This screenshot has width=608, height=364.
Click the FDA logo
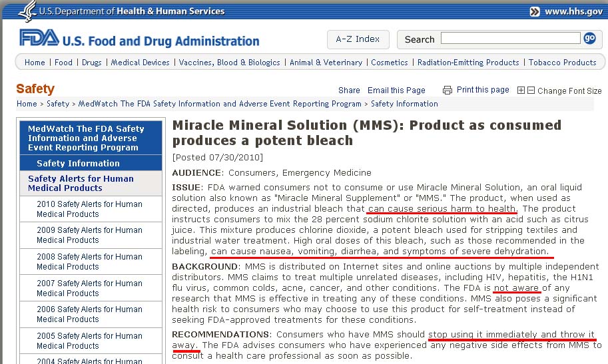[x=40, y=38]
